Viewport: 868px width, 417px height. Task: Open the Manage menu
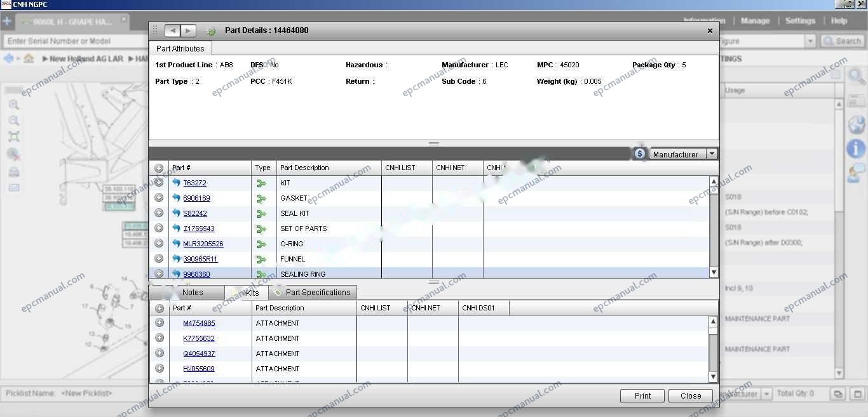[755, 21]
